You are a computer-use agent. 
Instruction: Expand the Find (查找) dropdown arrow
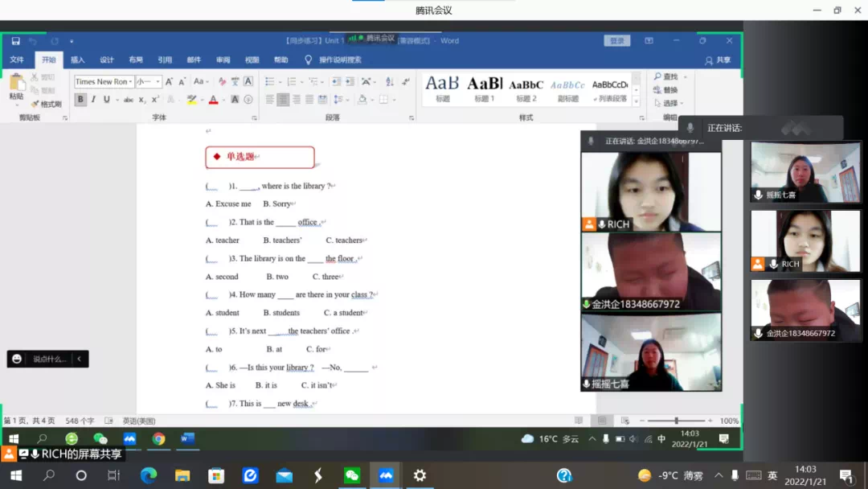click(x=686, y=77)
